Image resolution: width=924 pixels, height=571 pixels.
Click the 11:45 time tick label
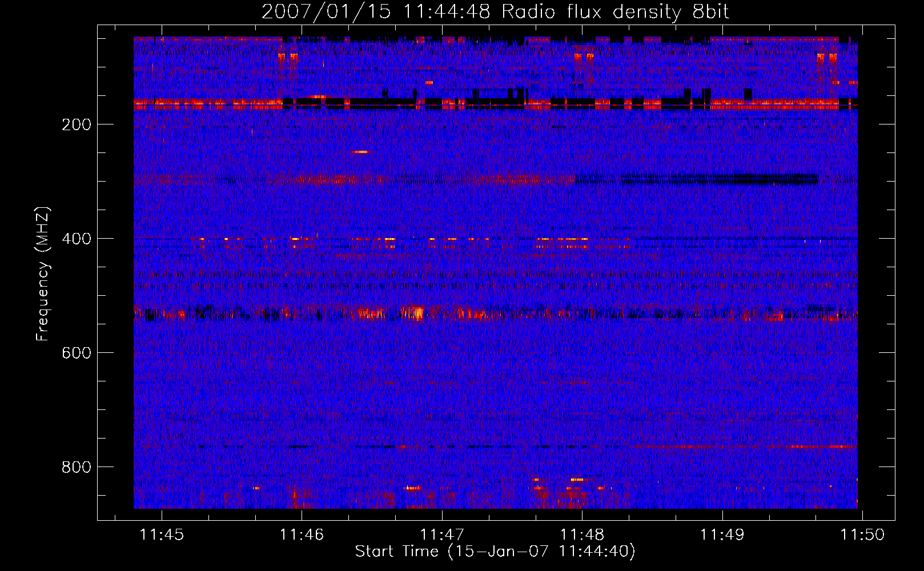(162, 534)
